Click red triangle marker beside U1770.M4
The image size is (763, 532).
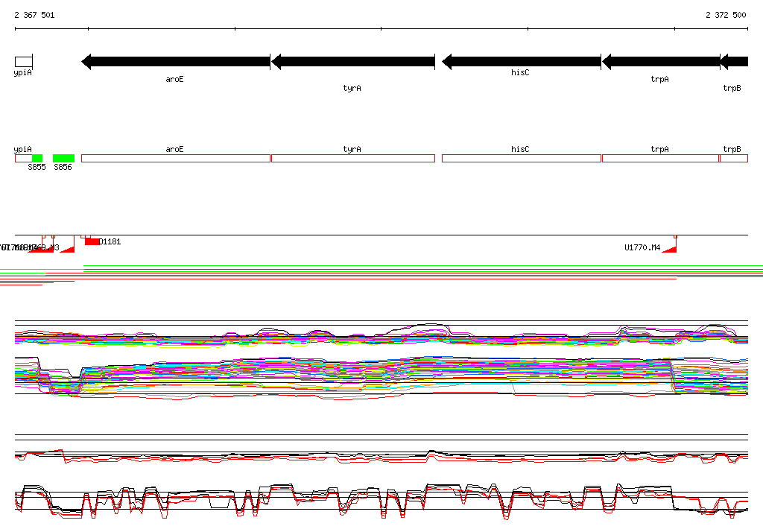coord(671,249)
